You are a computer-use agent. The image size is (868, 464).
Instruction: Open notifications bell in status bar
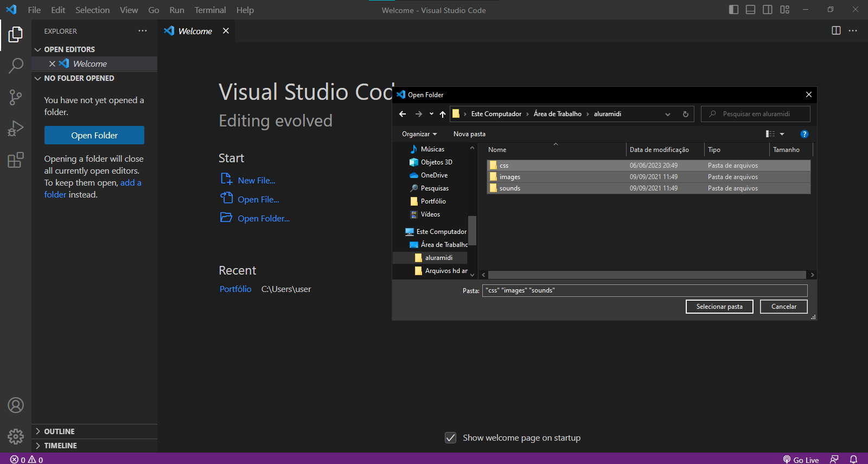point(853,459)
